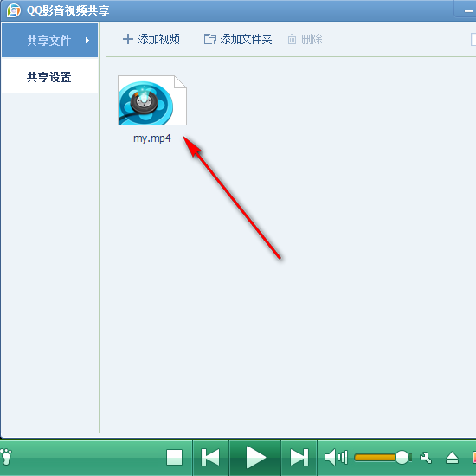Screen dimensions: 476x476
Task: Open the 共享文件 tab
Action: pos(49,40)
